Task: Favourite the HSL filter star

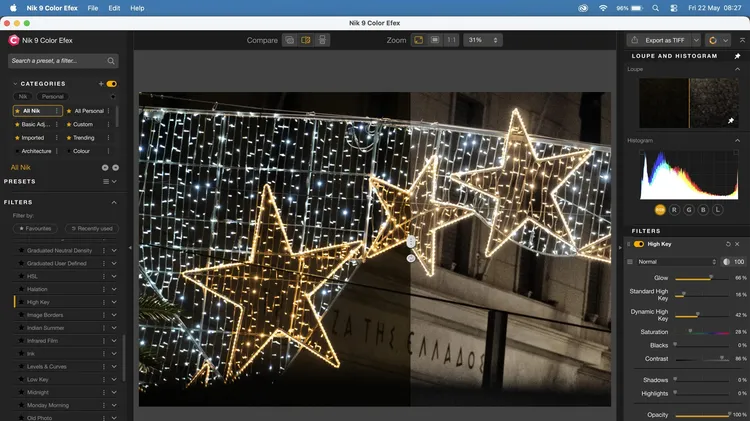Action: point(21,277)
